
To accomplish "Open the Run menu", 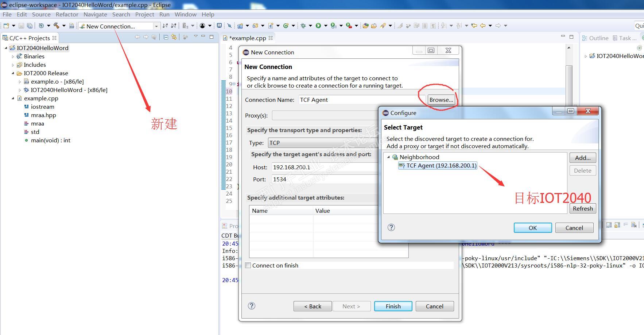I will 164,14.
